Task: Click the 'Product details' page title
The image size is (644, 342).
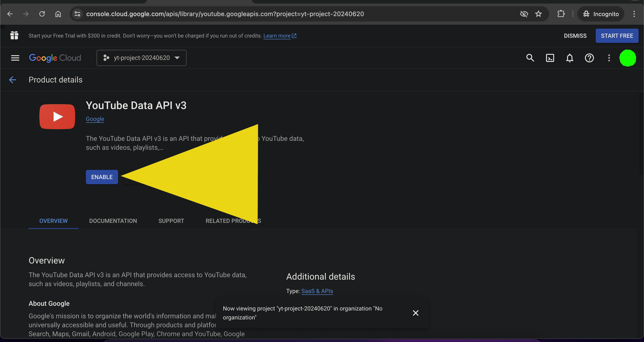Action: click(x=55, y=80)
